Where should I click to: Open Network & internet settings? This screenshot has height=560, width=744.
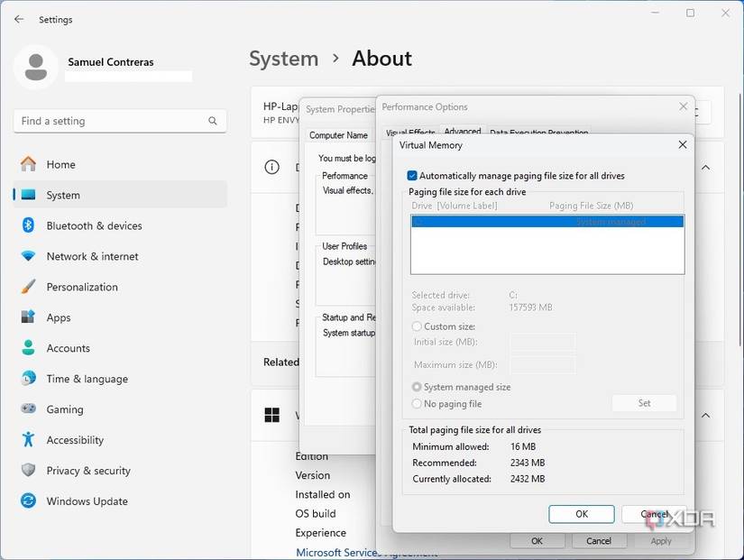click(92, 256)
